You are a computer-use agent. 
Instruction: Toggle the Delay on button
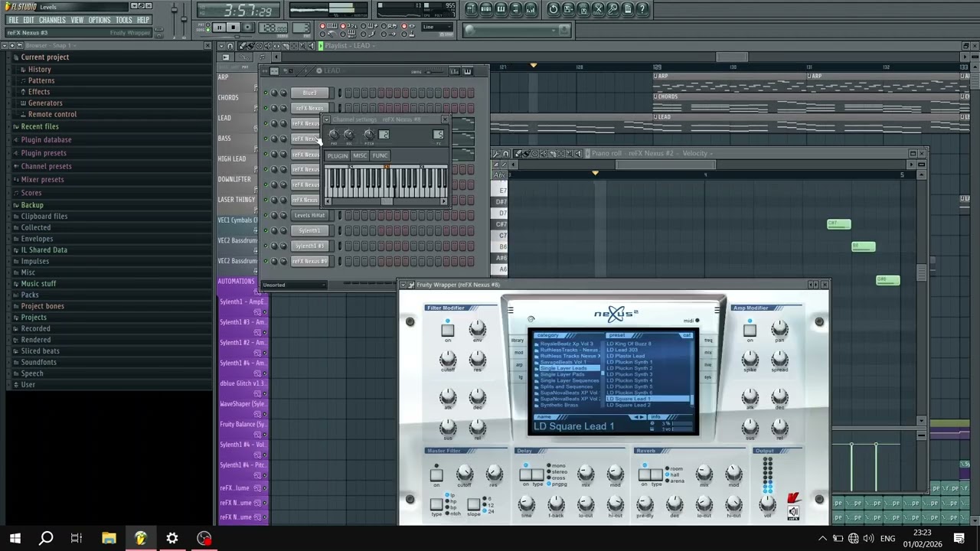click(x=526, y=474)
